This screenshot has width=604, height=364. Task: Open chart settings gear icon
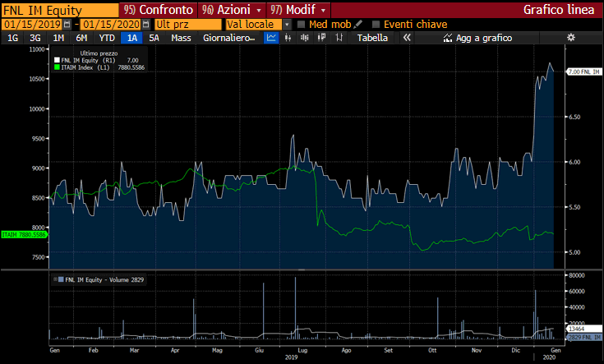(x=571, y=38)
